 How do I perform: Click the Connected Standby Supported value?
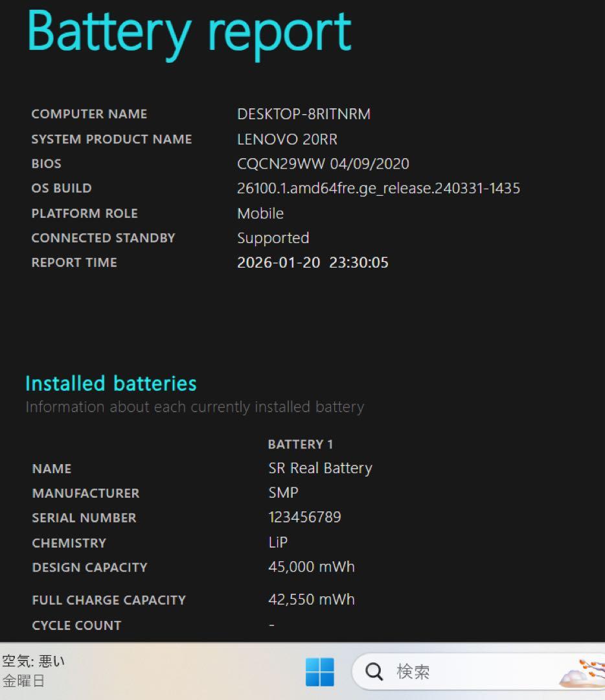point(273,238)
